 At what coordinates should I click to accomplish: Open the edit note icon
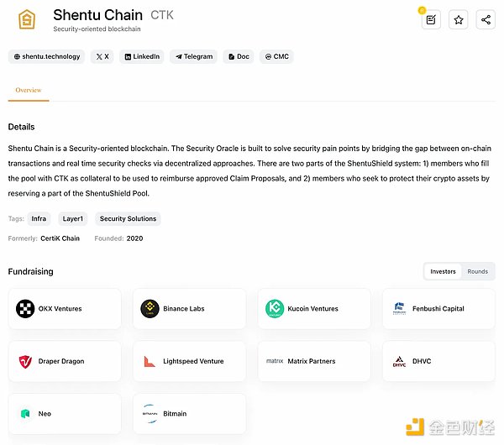pos(431,19)
